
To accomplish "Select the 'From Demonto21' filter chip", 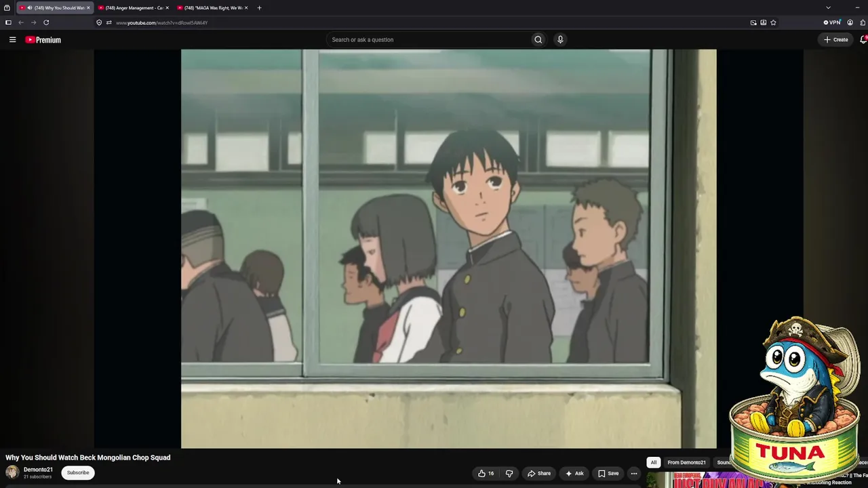I will click(x=686, y=462).
